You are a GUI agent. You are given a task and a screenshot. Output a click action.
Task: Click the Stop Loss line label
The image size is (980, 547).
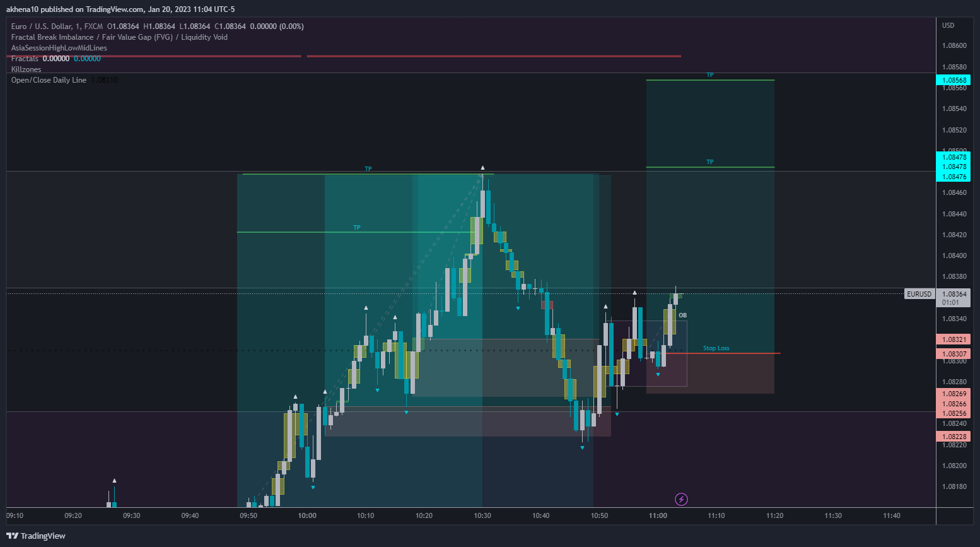coord(716,348)
